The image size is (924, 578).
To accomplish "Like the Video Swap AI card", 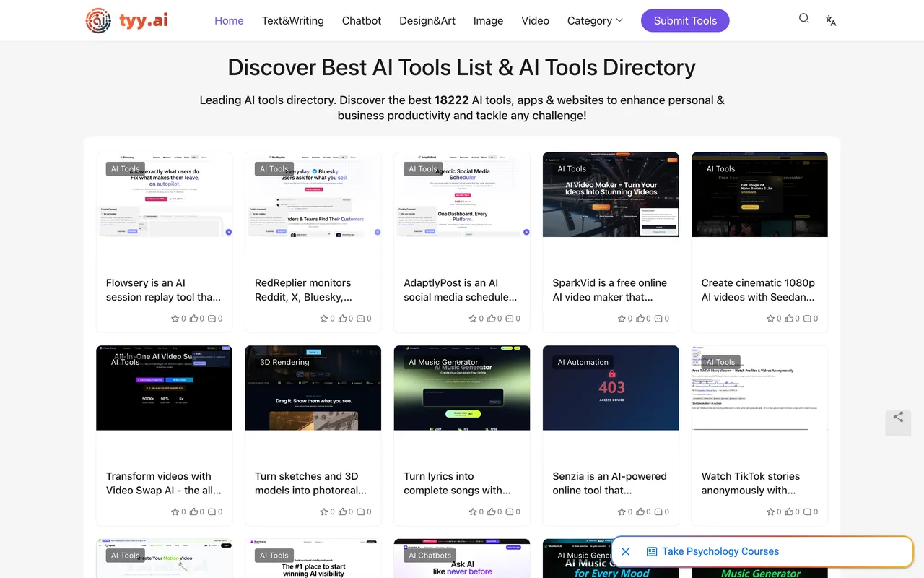I will click(193, 512).
